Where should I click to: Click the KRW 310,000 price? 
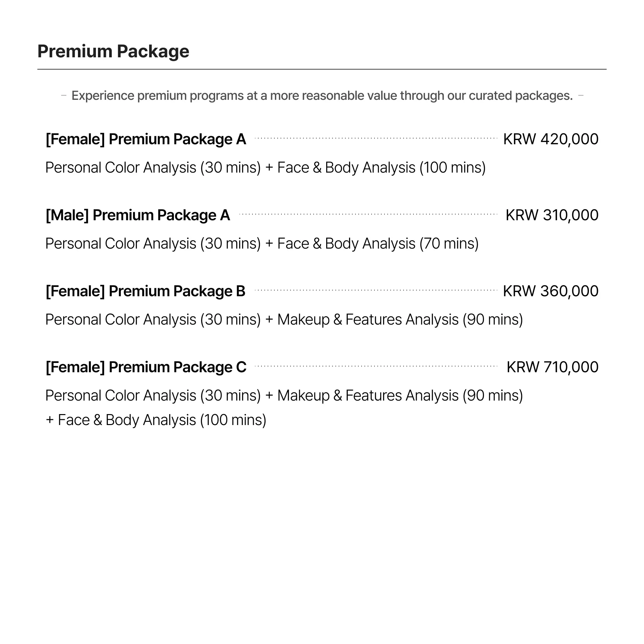point(552,215)
